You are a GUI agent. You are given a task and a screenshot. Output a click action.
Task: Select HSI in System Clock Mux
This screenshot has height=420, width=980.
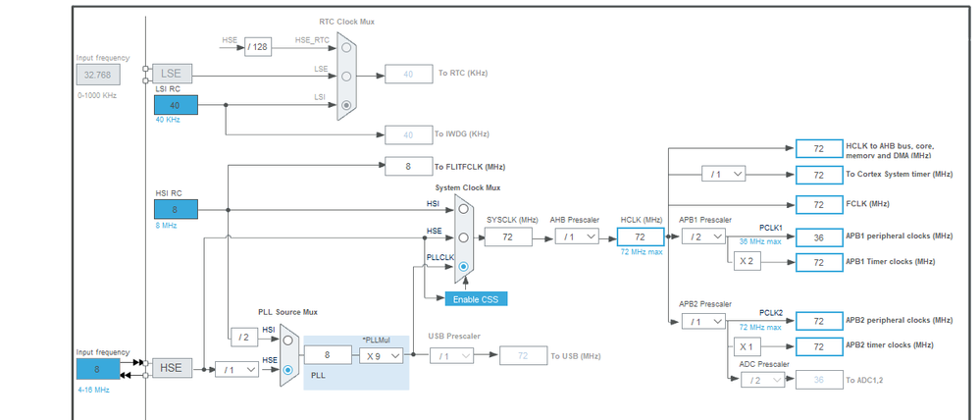(x=463, y=209)
